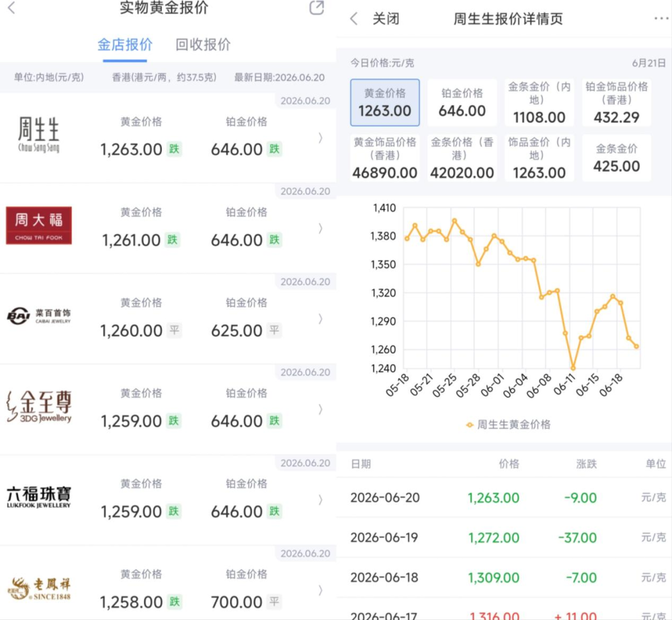
Task: Select the 2026-06-18 price history row
Action: 504,577
